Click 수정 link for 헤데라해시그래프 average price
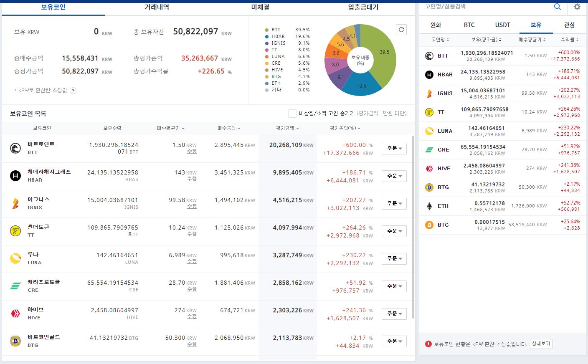 tap(192, 179)
